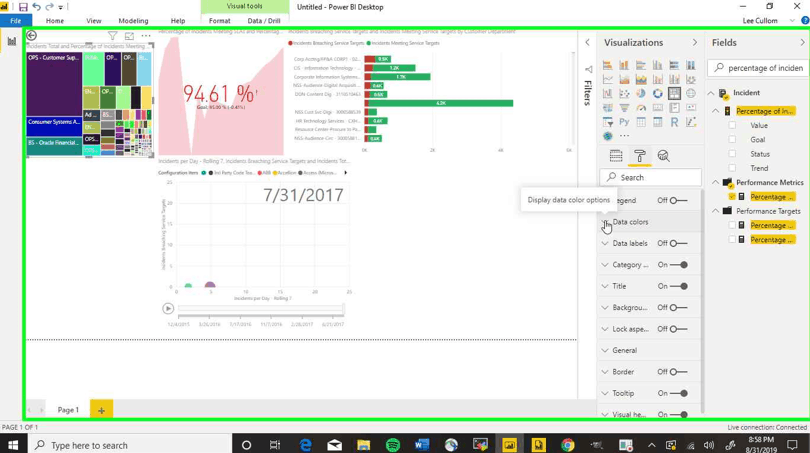810x453 pixels.
Task: Click the back arrow on treemap visual
Action: pyautogui.click(x=32, y=36)
